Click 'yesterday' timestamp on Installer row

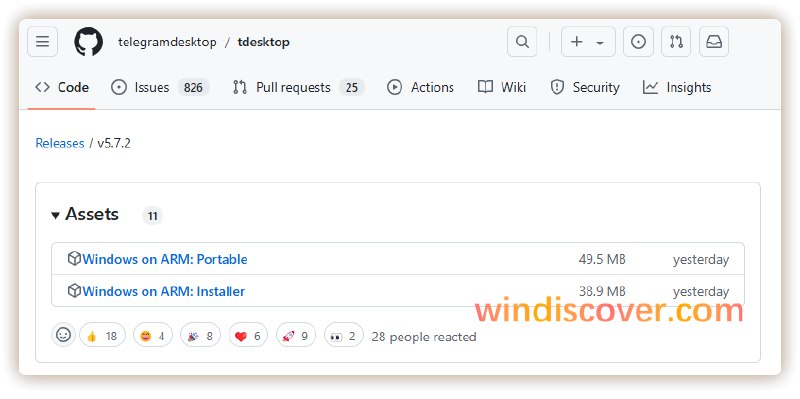coord(701,291)
